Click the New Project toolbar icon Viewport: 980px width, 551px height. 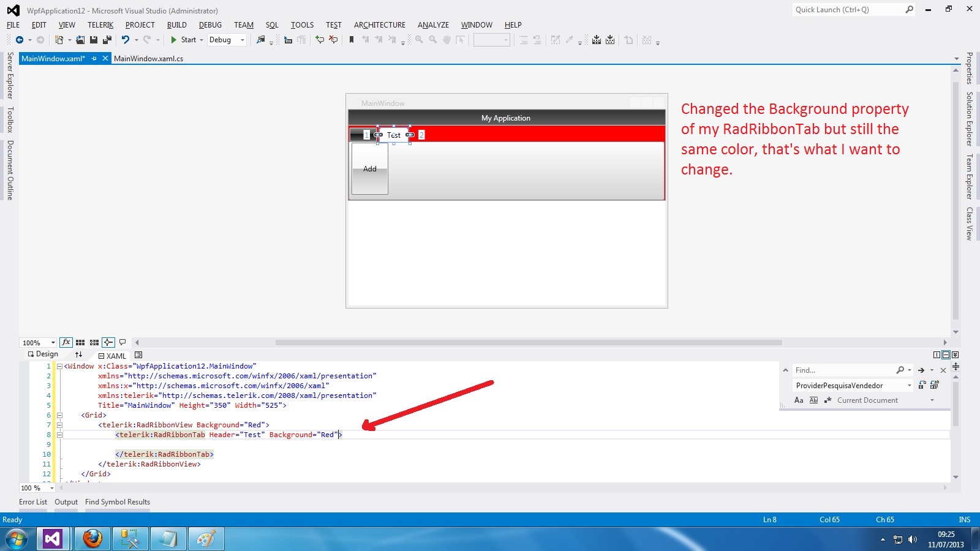pos(59,40)
